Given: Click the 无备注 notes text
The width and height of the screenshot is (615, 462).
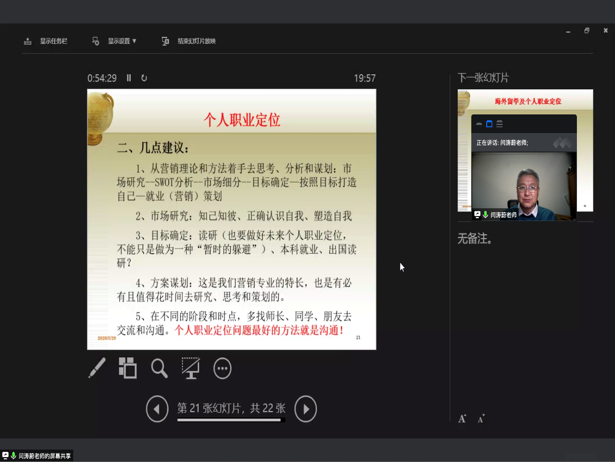Looking at the screenshot, I should tap(475, 238).
